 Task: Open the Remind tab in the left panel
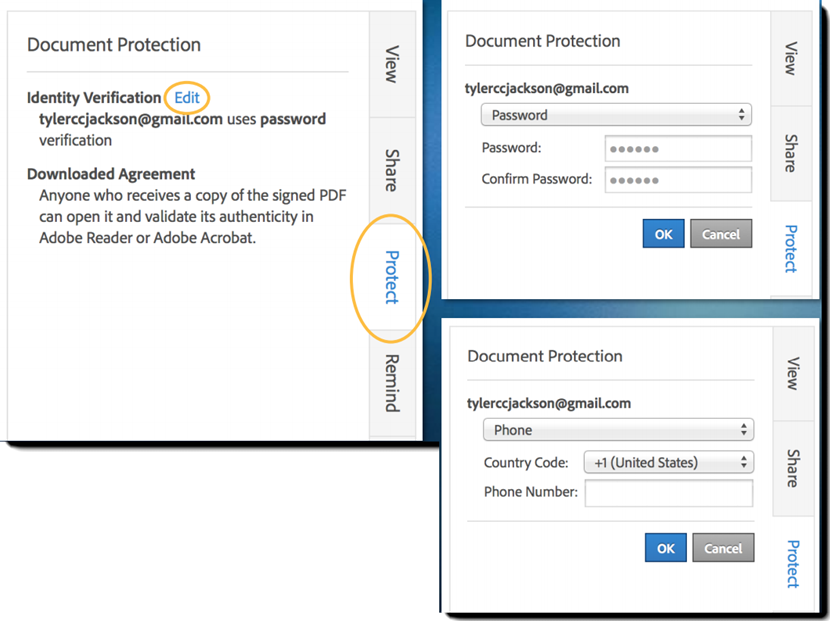pyautogui.click(x=391, y=382)
